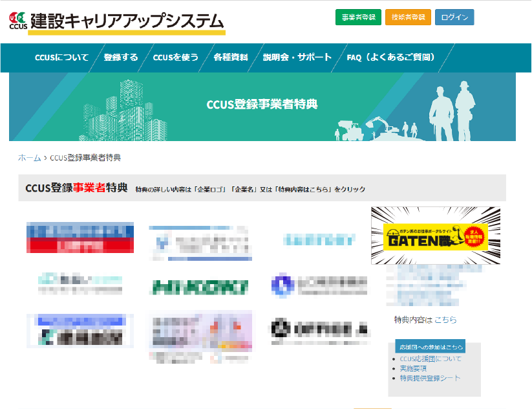
Task: Open the 各種資料 menu item
Action: coord(231,58)
